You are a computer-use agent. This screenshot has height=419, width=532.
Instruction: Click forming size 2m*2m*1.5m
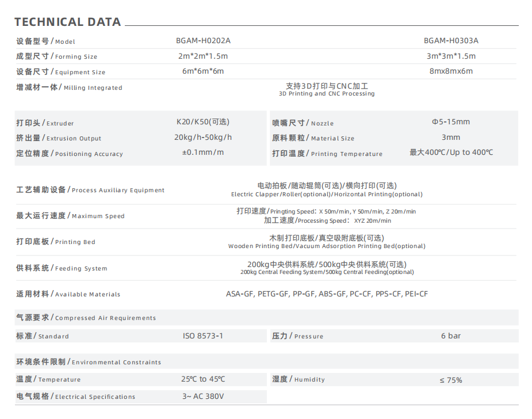tap(203, 56)
